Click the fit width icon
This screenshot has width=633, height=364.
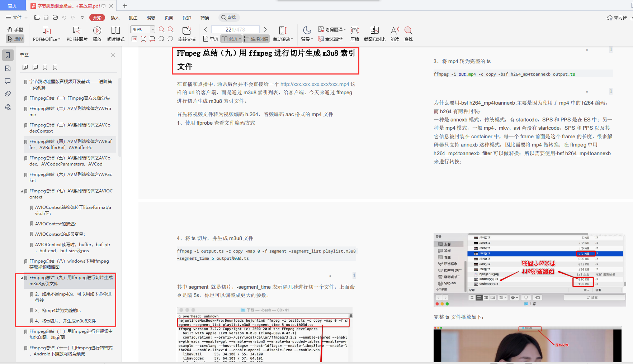point(152,39)
